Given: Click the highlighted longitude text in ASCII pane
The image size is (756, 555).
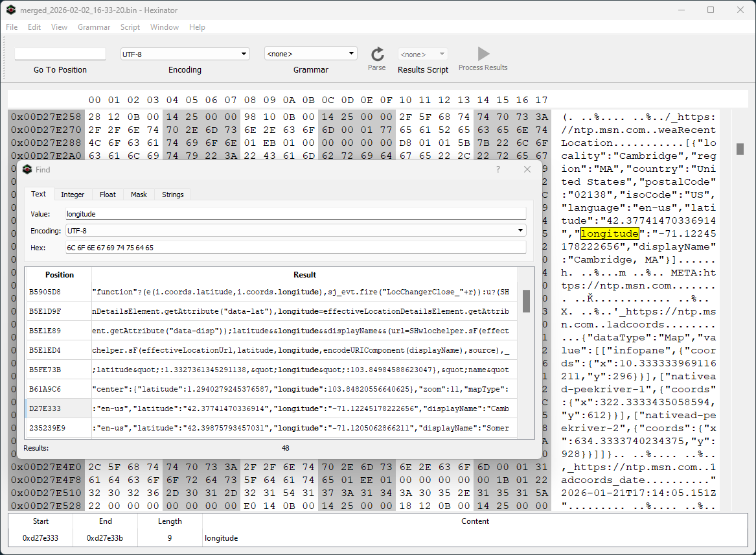Looking at the screenshot, I should (x=610, y=233).
